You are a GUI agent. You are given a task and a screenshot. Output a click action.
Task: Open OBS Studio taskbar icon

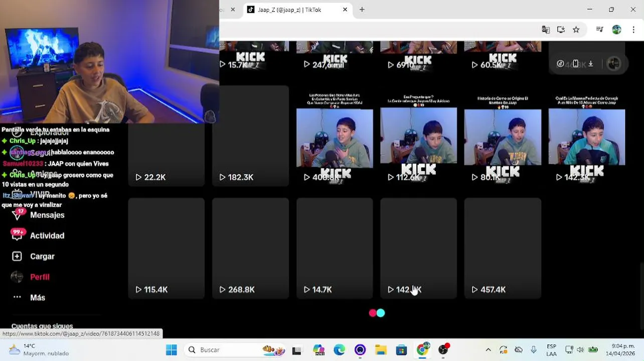443,350
